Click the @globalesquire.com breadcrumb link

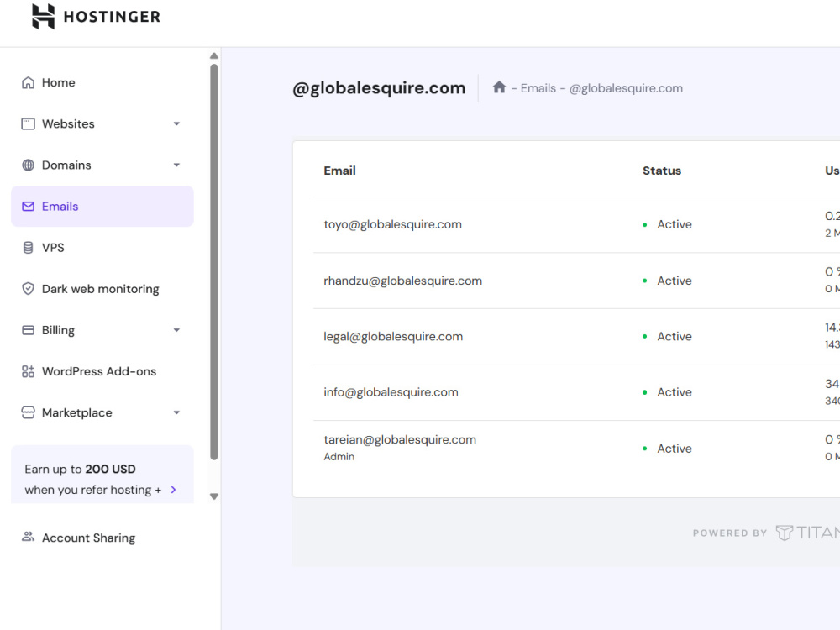[x=626, y=88]
